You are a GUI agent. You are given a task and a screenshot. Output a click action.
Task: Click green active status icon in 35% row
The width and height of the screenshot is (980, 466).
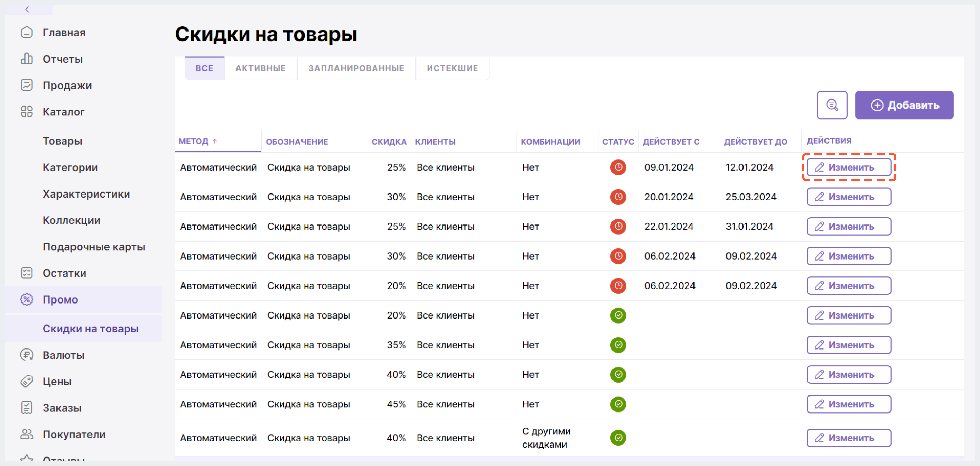pyautogui.click(x=618, y=345)
